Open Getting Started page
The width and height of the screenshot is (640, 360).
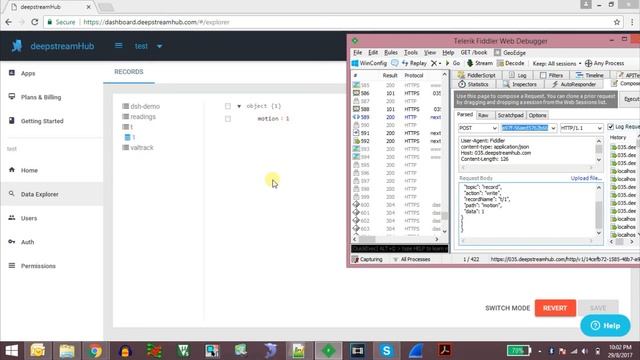[42, 121]
